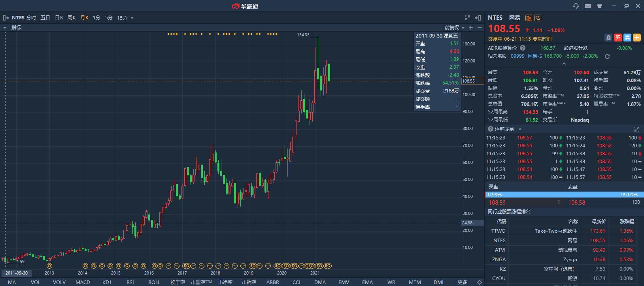Expand the more time periods dropdown
This screenshot has height=286, width=644.
pyautogui.click(x=132, y=18)
